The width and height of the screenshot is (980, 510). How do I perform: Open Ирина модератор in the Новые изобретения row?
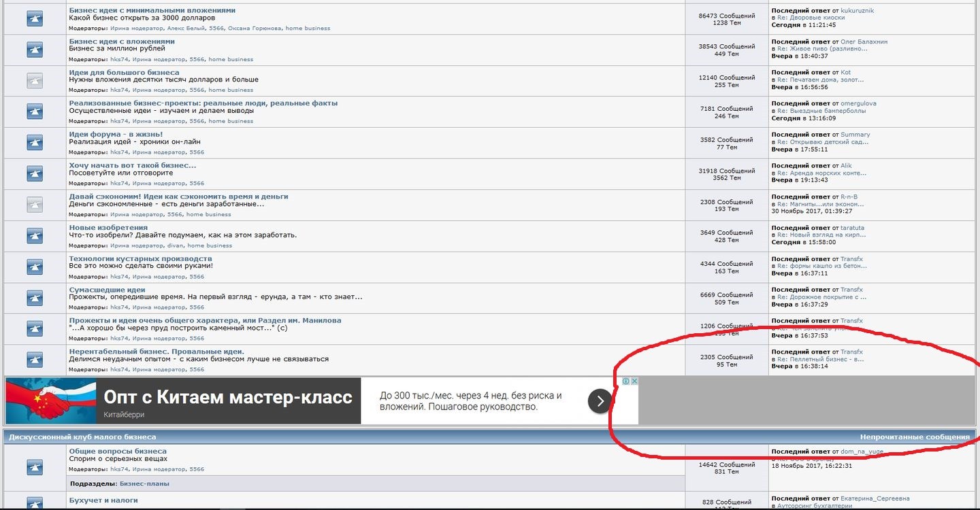(x=137, y=245)
